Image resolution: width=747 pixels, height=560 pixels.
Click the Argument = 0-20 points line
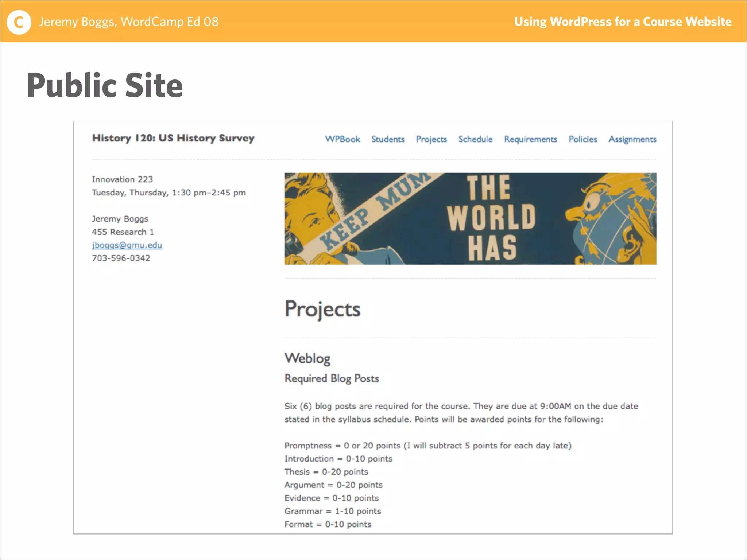pos(334,485)
